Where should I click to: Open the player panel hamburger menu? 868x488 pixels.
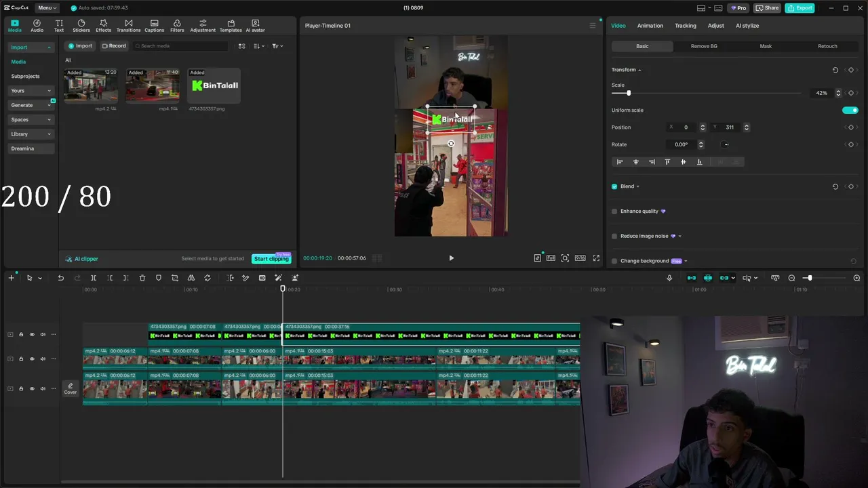(x=592, y=26)
